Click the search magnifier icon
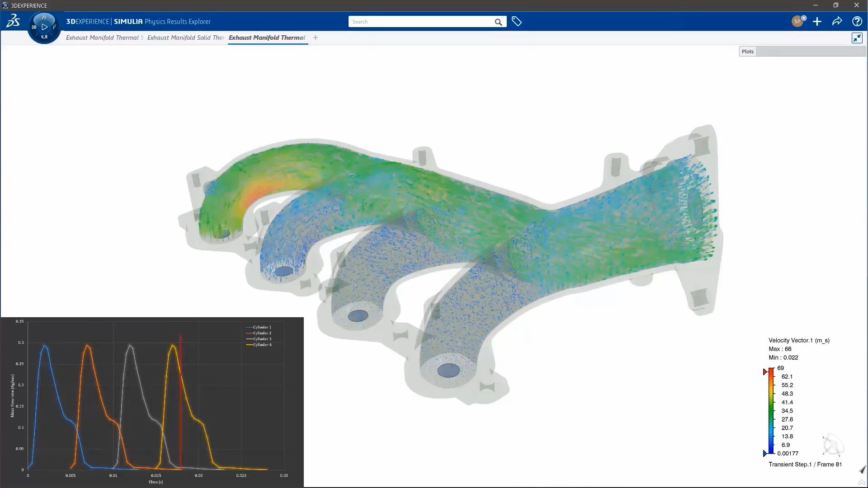 pos(498,22)
